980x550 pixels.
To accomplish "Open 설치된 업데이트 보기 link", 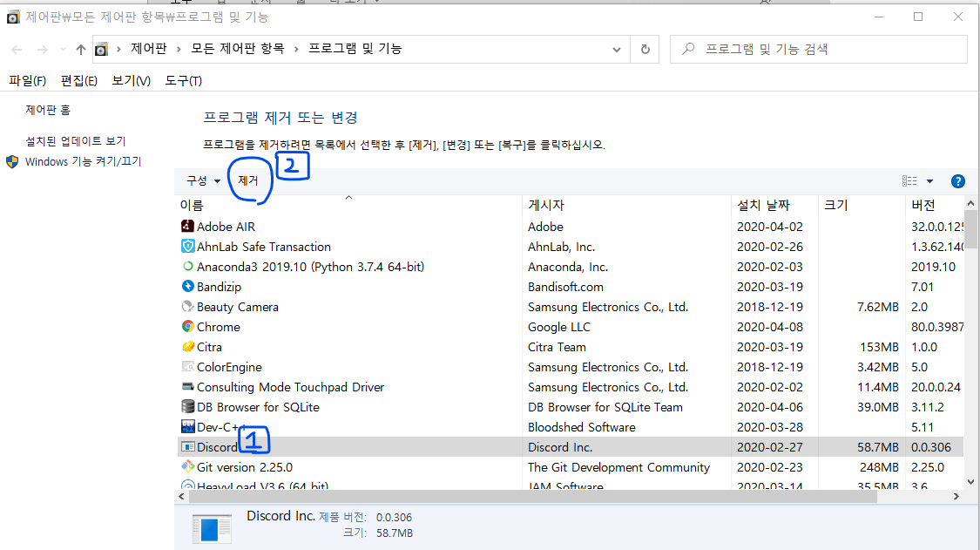I will (x=76, y=141).
